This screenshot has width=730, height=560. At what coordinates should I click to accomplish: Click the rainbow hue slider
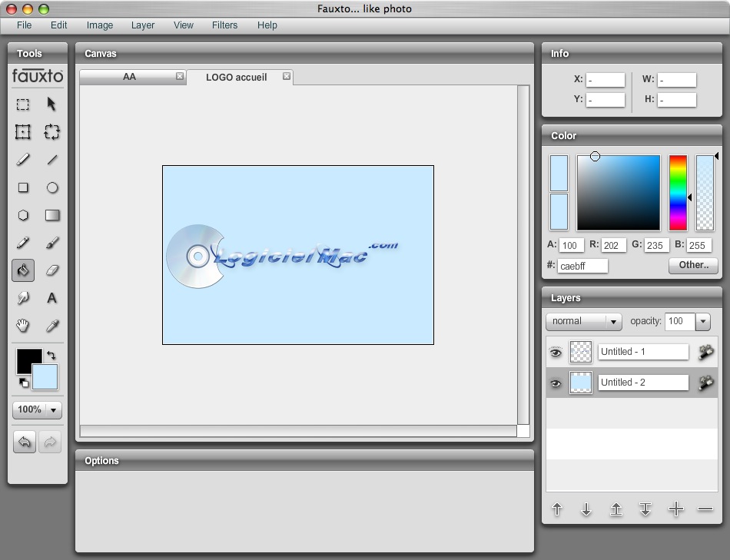pos(678,193)
